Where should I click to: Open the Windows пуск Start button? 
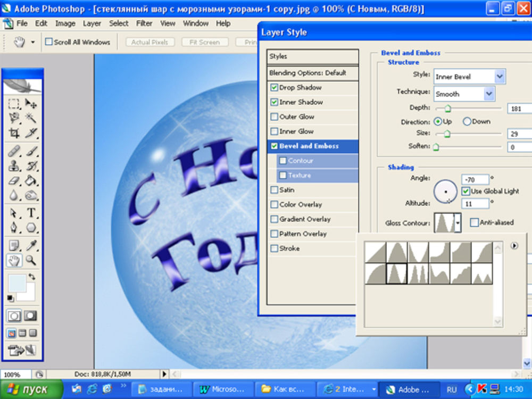pyautogui.click(x=31, y=389)
